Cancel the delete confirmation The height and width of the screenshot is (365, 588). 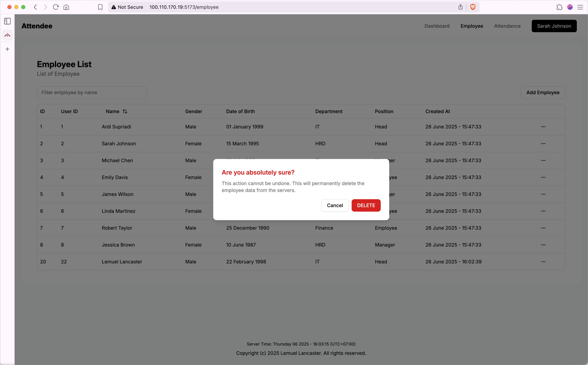tap(335, 205)
